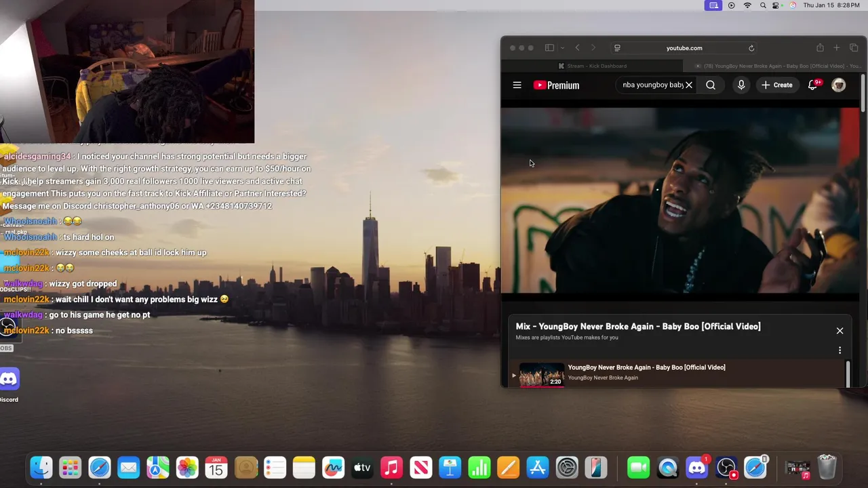The width and height of the screenshot is (868, 488).
Task: Open Calendar from the Dock
Action: tap(216, 468)
